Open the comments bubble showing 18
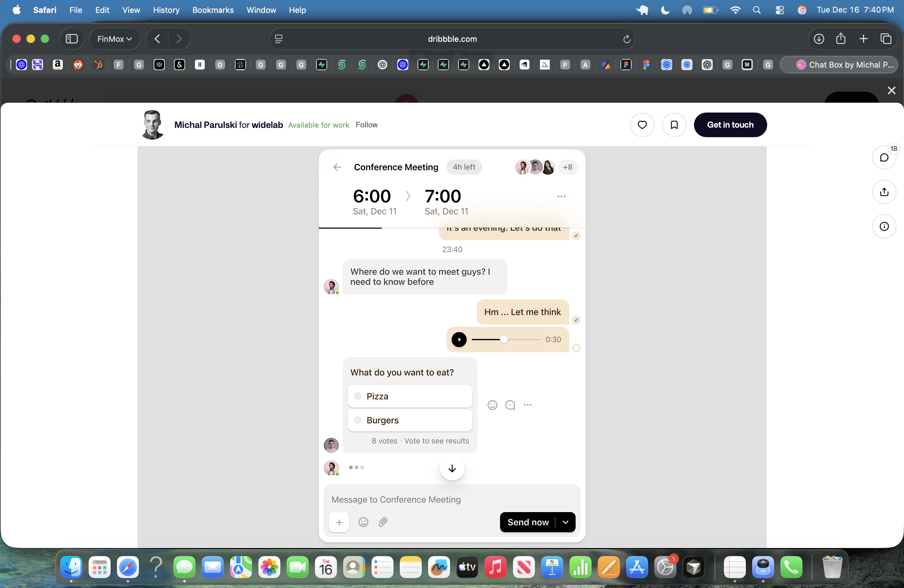The image size is (904, 588). coord(884,158)
